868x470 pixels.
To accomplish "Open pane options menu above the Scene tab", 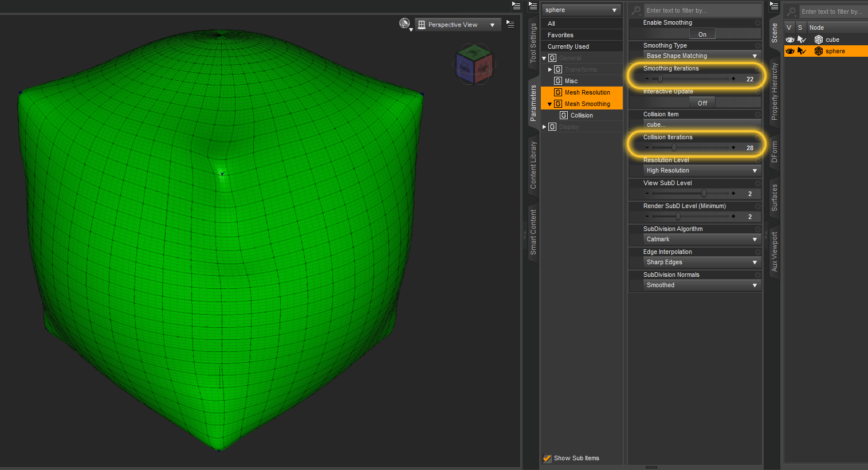I will 774,6.
